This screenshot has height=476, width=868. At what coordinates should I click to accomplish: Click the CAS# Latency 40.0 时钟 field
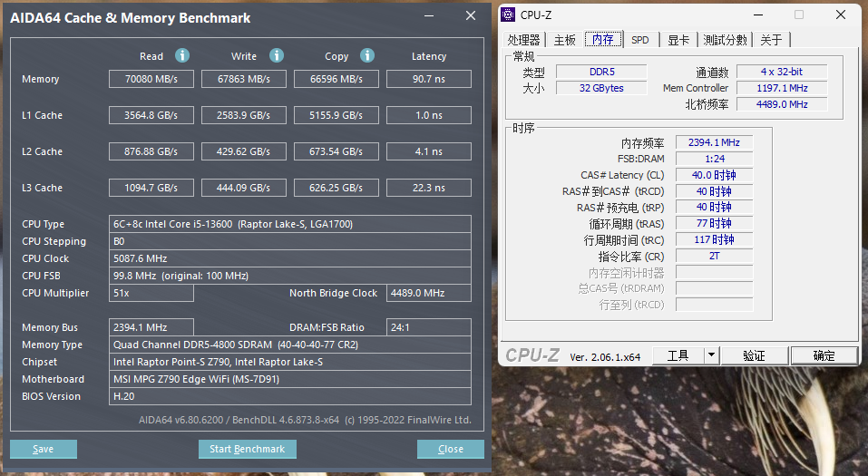pos(714,175)
